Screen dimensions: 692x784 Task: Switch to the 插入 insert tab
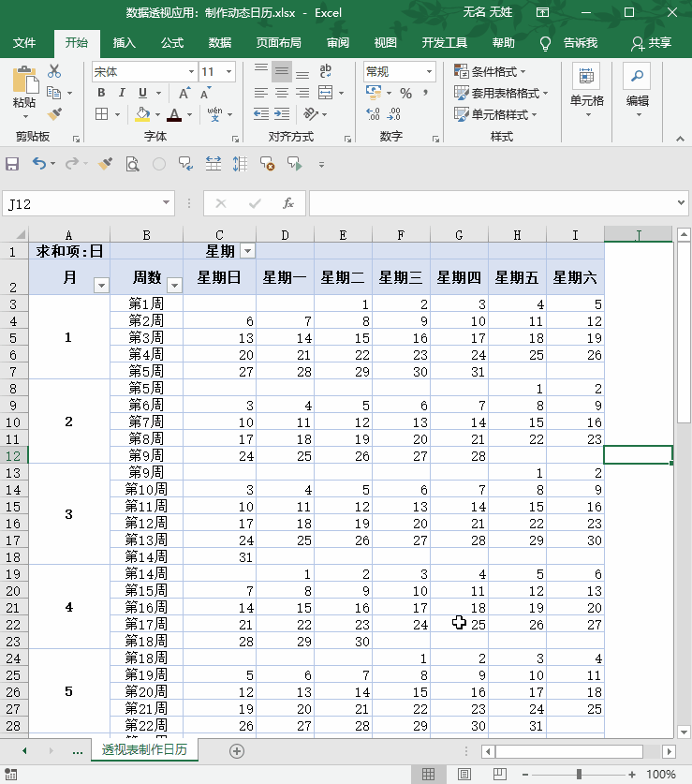(x=124, y=43)
